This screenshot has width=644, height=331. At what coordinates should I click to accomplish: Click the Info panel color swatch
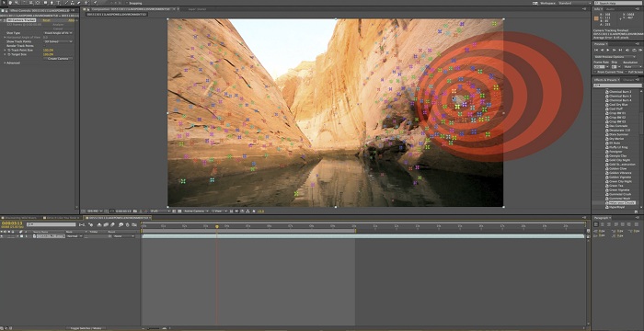pos(596,18)
